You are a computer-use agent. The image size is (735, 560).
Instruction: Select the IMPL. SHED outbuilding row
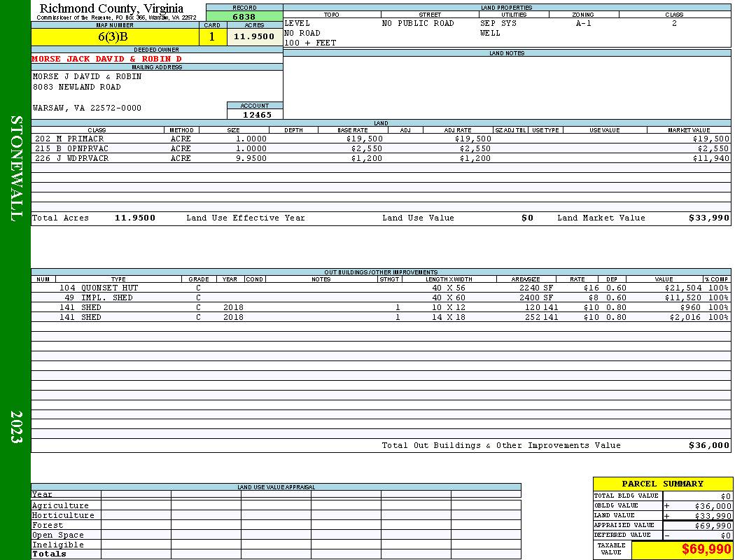(381, 297)
